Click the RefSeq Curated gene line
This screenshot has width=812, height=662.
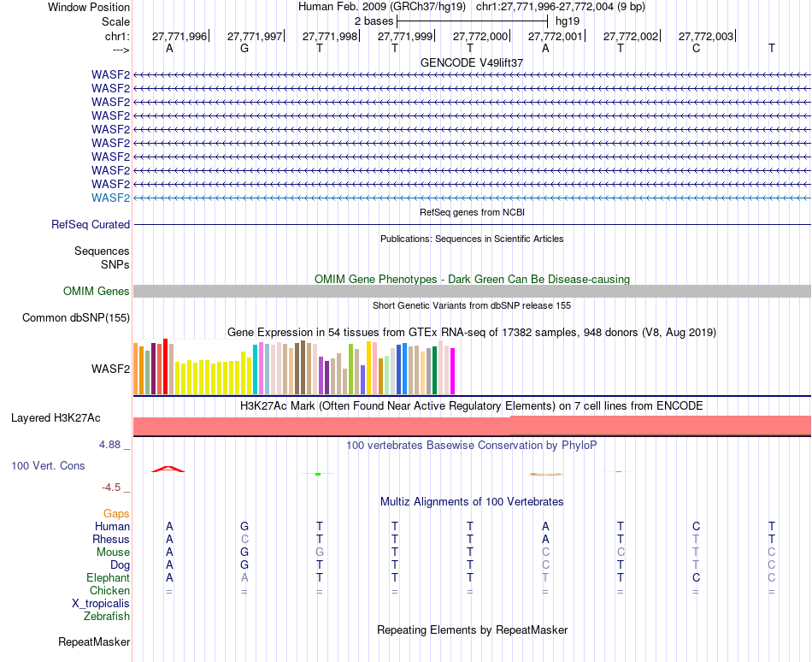(472, 225)
